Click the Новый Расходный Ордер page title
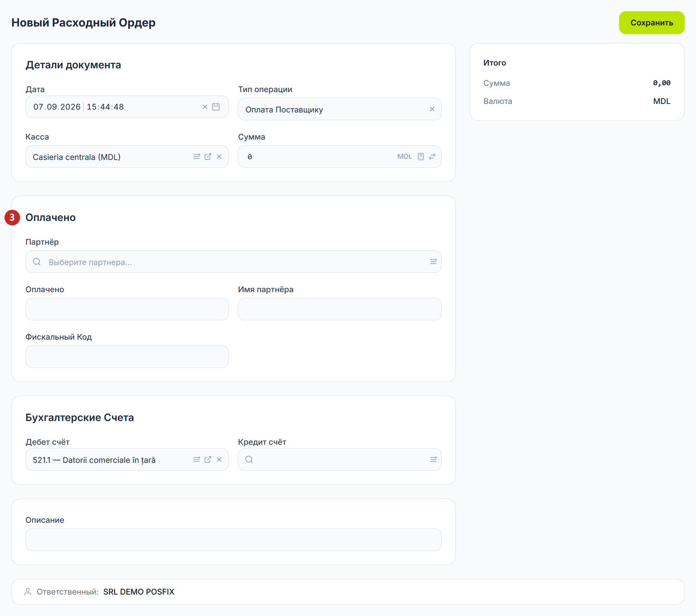Screen dimensions: 696x616 (84, 23)
